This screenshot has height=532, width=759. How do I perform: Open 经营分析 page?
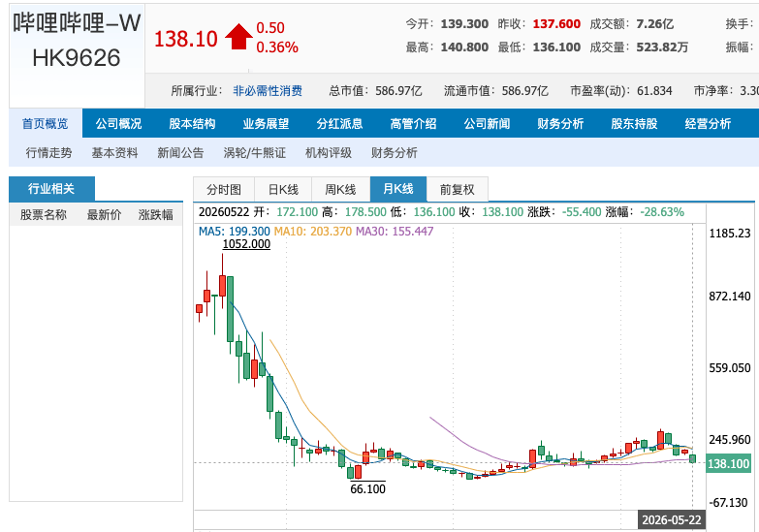708,123
